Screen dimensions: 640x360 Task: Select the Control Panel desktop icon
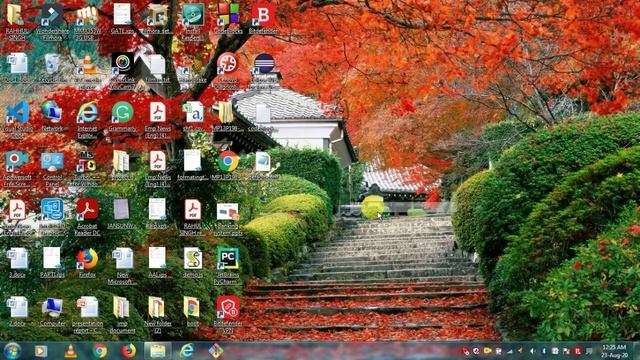click(x=52, y=168)
